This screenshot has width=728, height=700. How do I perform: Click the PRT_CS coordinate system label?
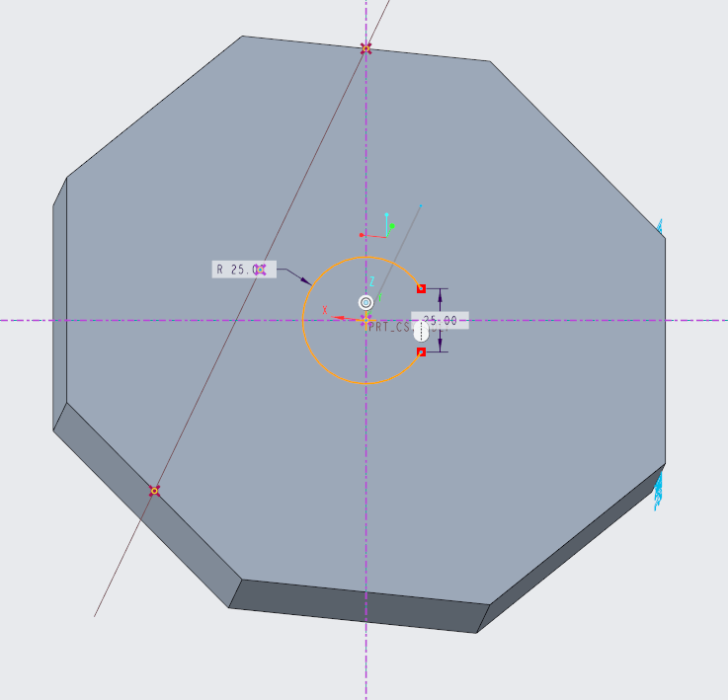point(390,327)
